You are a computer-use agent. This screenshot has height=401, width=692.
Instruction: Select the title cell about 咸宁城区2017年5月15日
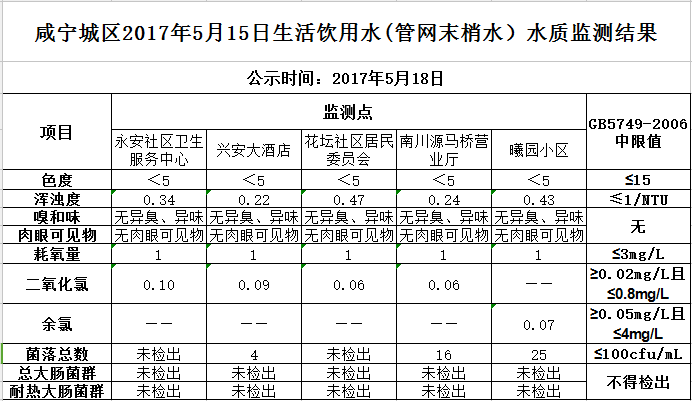[x=346, y=32]
